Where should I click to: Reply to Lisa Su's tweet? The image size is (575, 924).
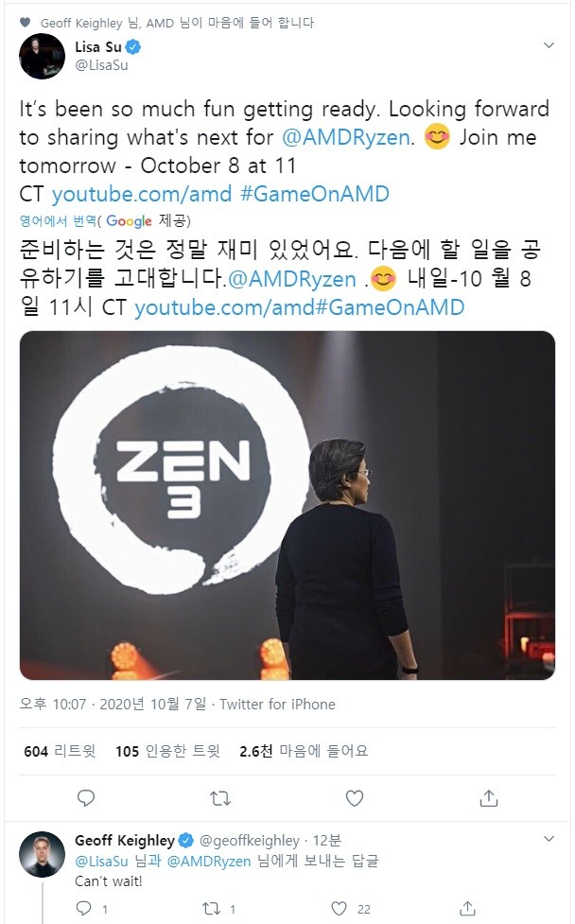click(86, 798)
